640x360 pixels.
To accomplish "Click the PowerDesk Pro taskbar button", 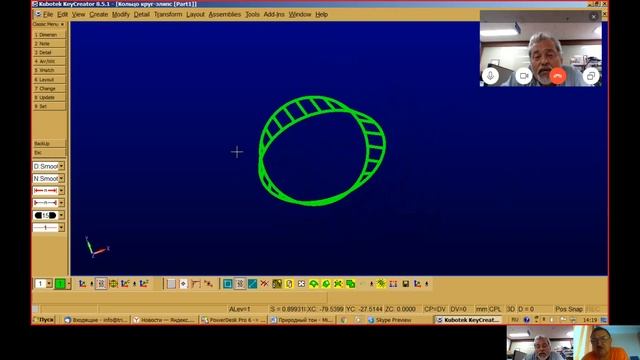I will 233,320.
